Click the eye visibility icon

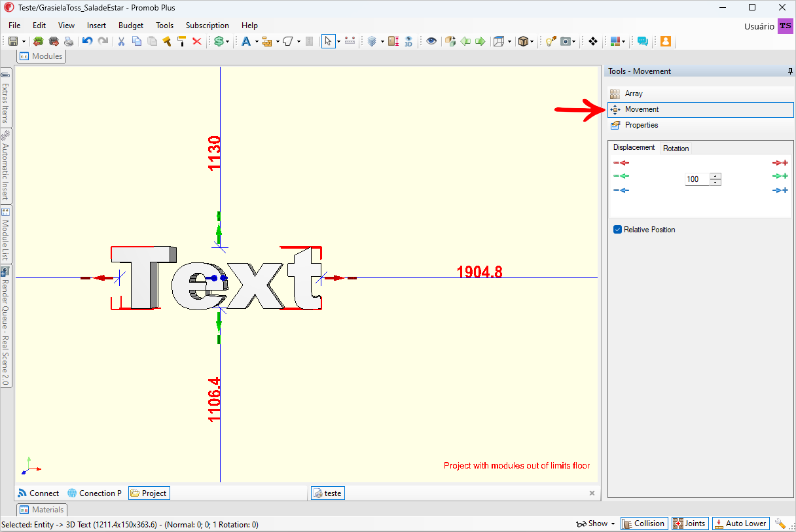point(431,41)
